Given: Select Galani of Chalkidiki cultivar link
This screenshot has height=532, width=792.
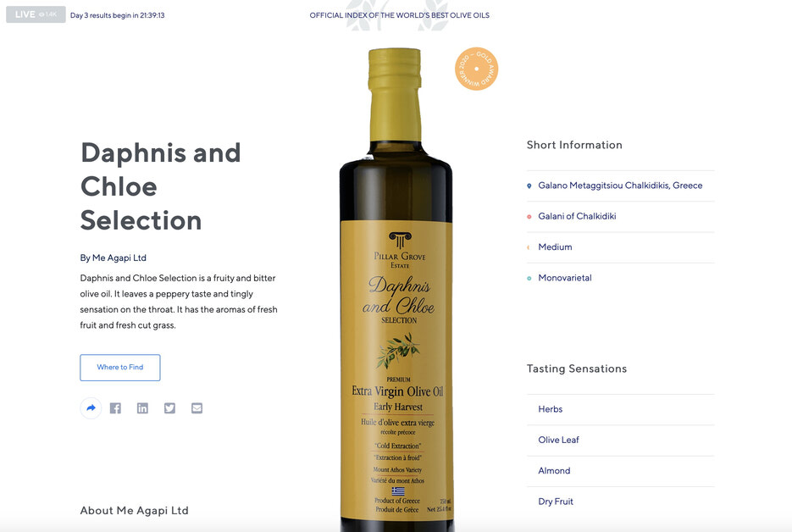Looking at the screenshot, I should [x=577, y=216].
